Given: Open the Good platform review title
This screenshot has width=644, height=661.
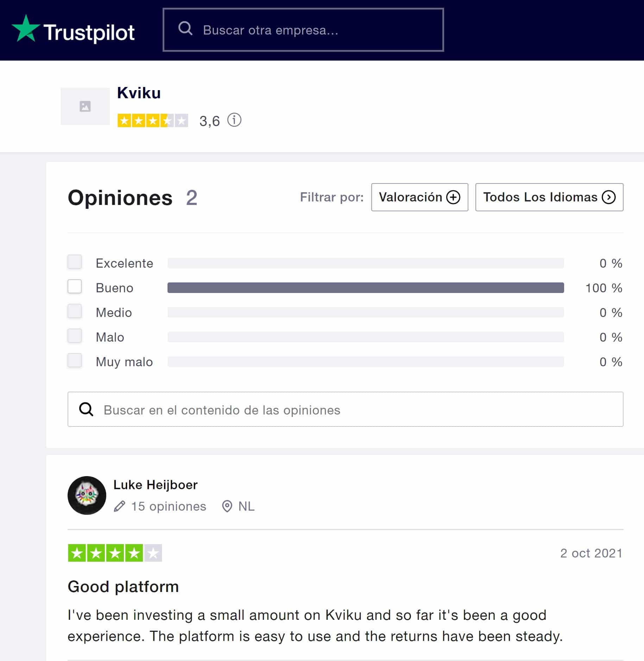Looking at the screenshot, I should [x=123, y=587].
